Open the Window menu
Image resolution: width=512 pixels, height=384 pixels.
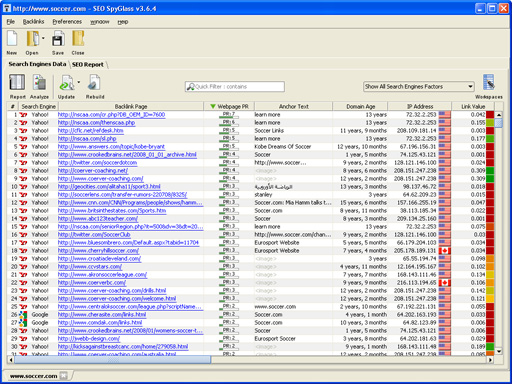pos(100,22)
